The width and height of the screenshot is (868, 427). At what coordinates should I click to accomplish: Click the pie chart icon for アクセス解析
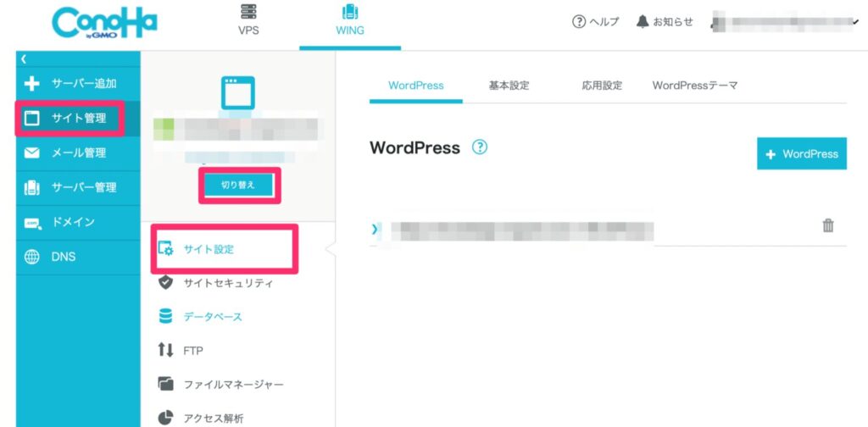[165, 418]
